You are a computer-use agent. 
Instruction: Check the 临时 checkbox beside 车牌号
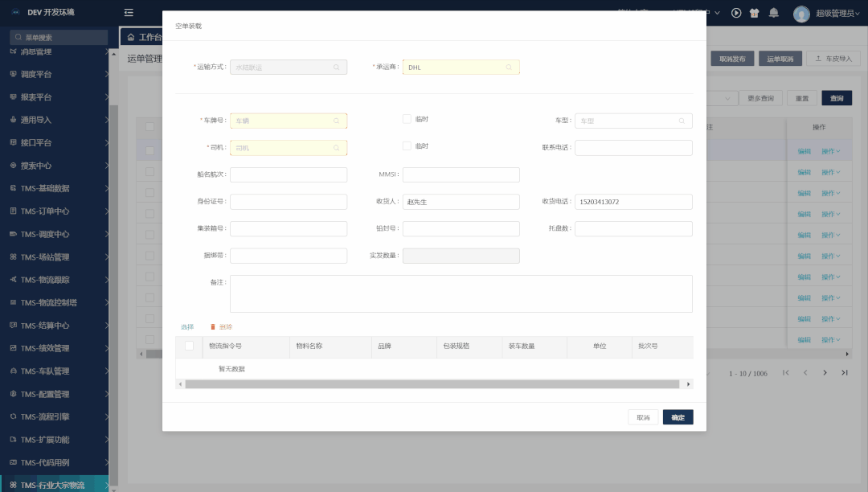[x=407, y=119]
